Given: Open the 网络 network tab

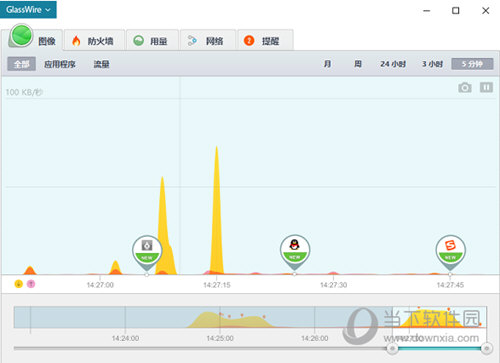Looking at the screenshot, I should click(x=208, y=40).
